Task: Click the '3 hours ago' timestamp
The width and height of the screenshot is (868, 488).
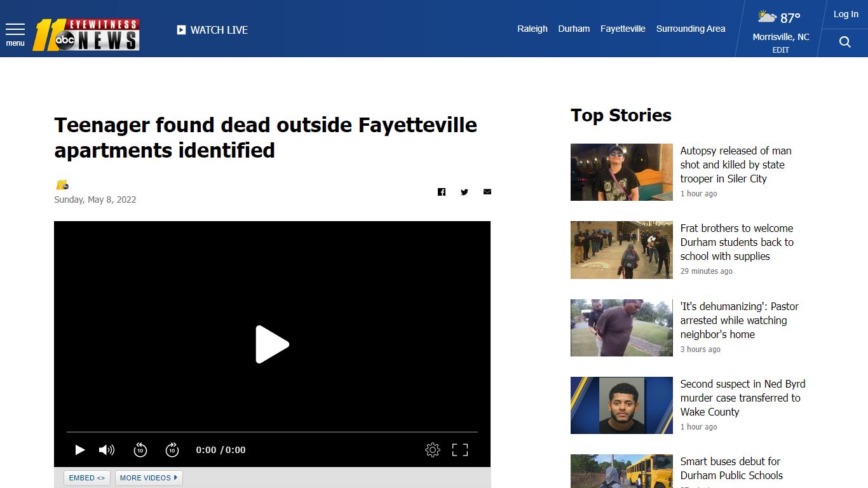Action: 700,349
